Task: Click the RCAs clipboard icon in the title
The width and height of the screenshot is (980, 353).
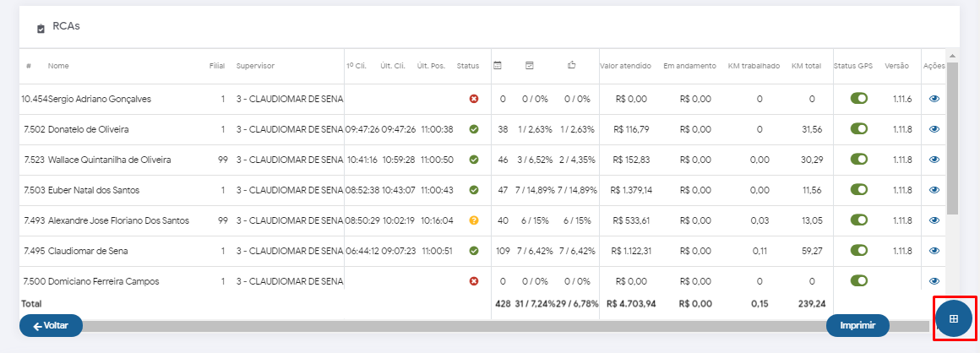Action: (41, 28)
